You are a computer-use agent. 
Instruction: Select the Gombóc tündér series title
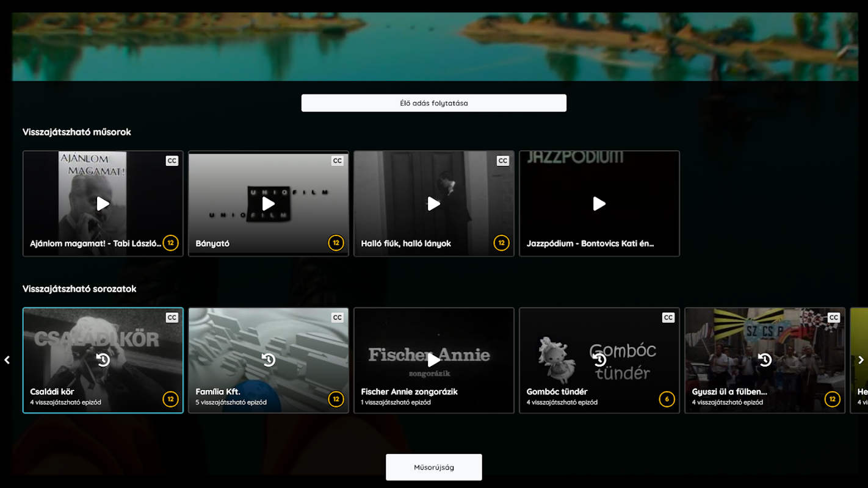tap(557, 392)
